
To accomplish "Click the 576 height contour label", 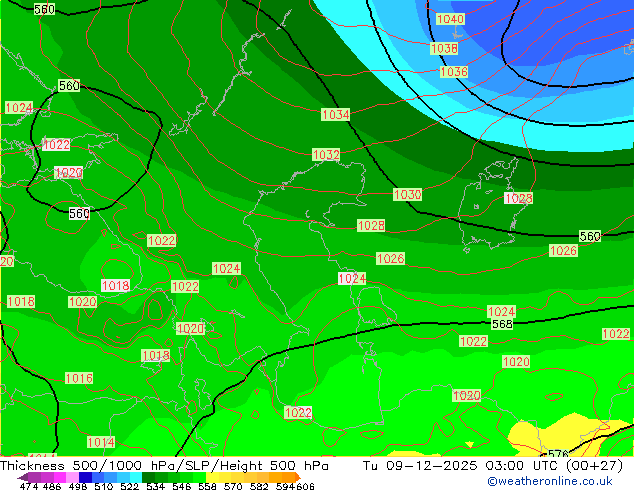I will point(558,453).
